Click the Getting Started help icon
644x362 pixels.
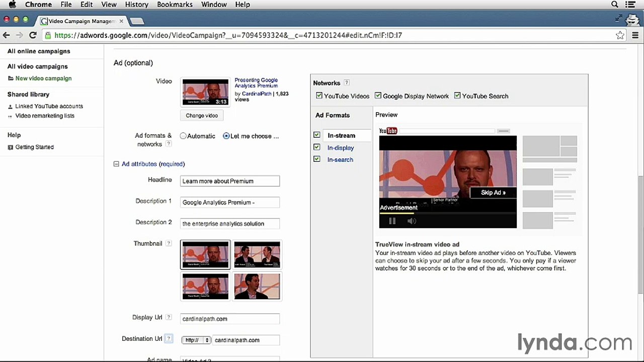click(x=11, y=147)
